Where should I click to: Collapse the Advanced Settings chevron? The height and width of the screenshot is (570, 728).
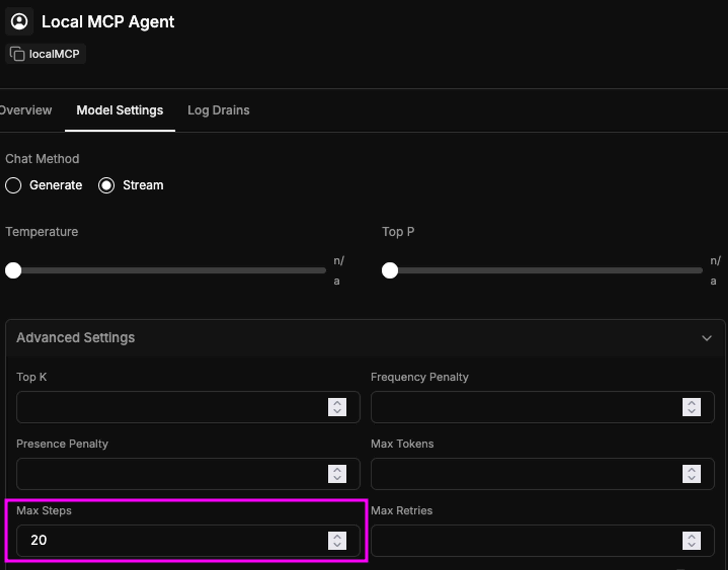click(x=706, y=338)
